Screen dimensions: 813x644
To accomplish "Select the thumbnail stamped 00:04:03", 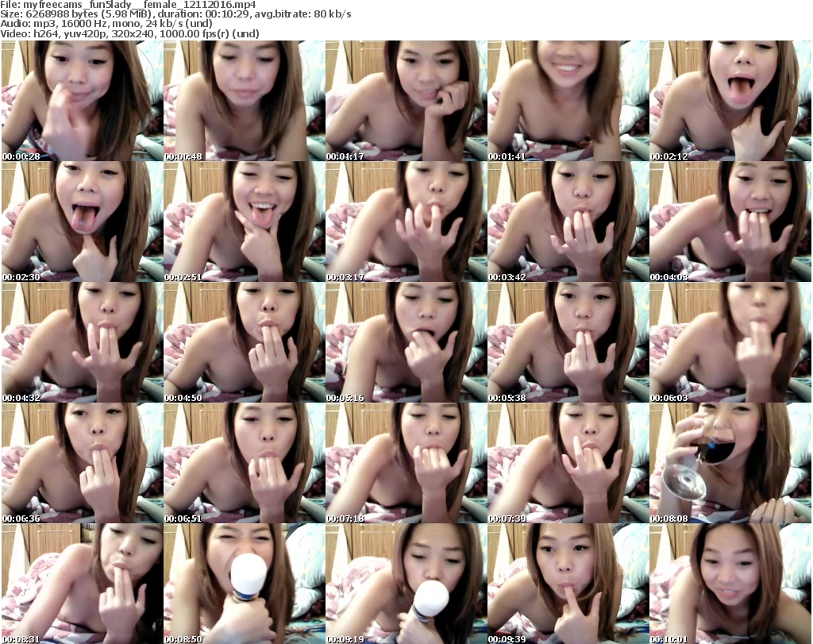I will tap(730, 222).
